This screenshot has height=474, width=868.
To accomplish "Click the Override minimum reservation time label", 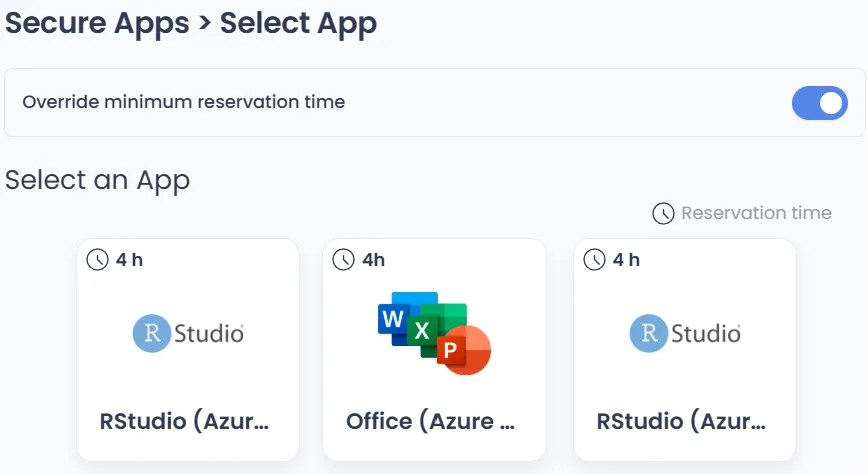I will tap(184, 102).
